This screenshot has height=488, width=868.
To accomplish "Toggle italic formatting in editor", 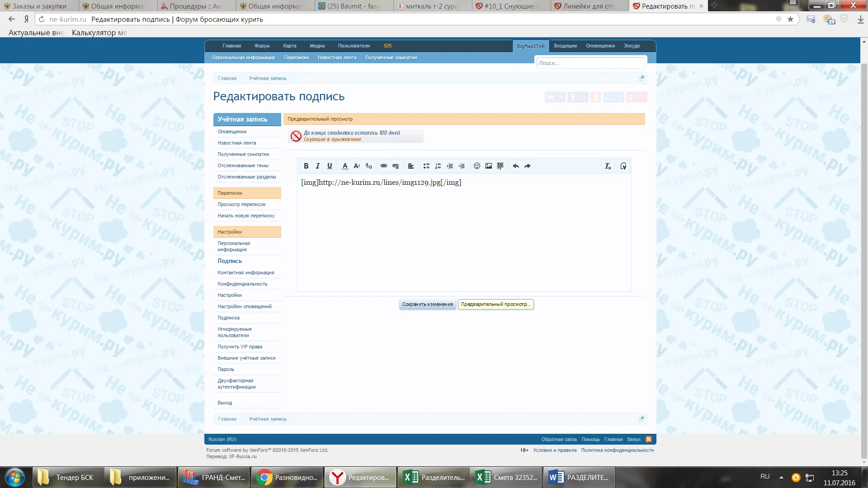I will [318, 166].
